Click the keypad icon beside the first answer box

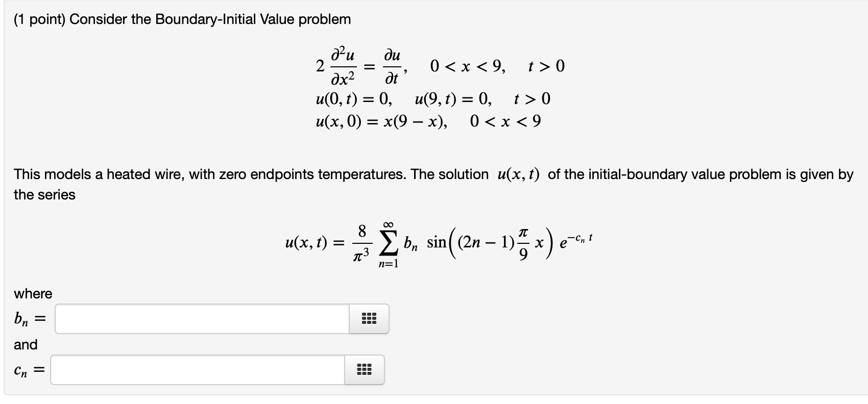[x=369, y=318]
